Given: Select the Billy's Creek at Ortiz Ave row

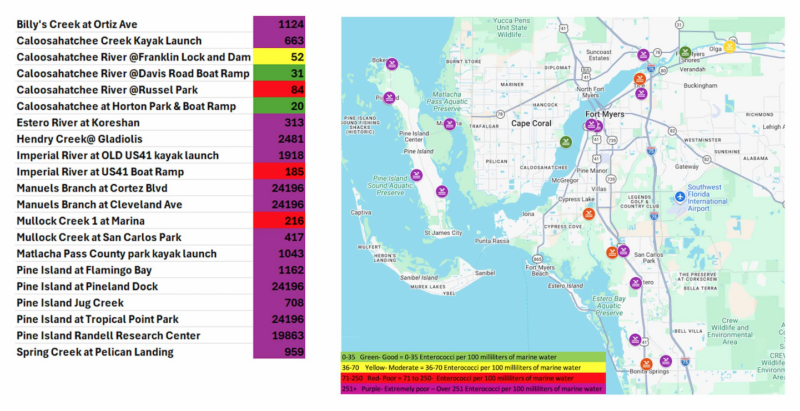Looking at the screenshot, I should coord(160,24).
